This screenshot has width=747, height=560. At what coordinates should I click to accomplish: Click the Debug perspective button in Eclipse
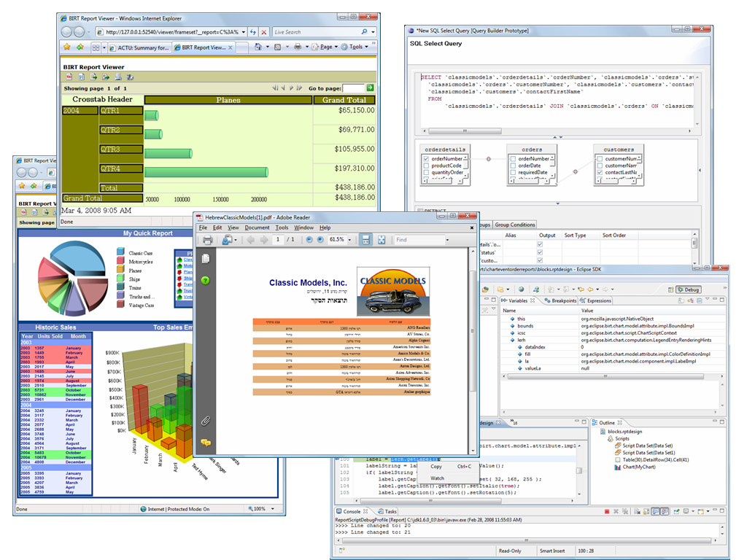pyautogui.click(x=687, y=289)
